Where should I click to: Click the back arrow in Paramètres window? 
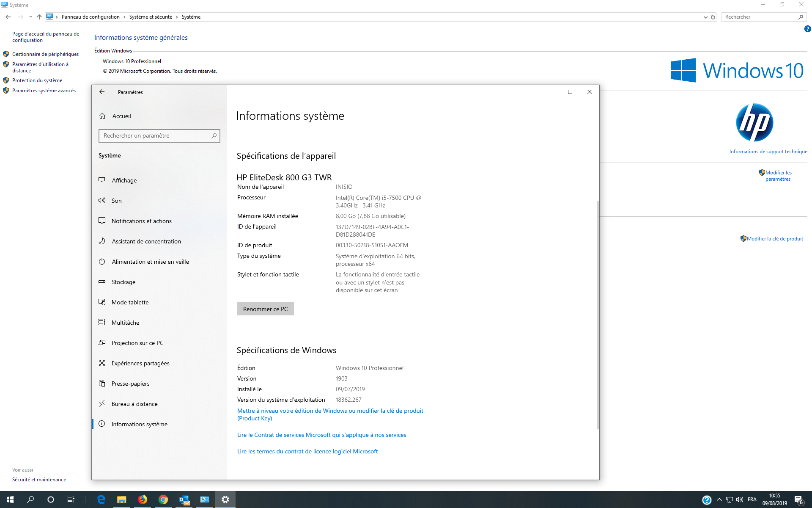click(x=102, y=92)
